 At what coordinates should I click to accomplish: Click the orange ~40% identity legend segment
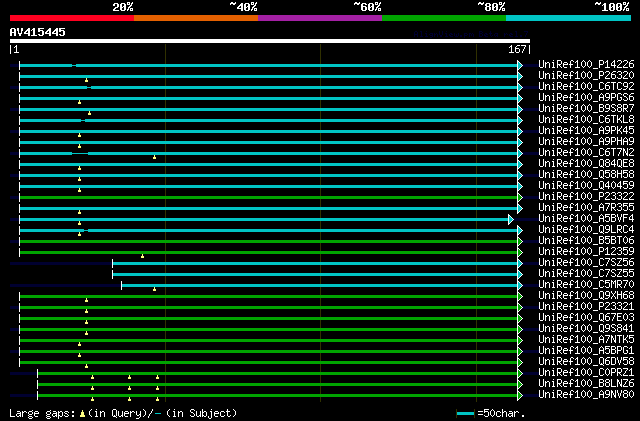click(196, 18)
